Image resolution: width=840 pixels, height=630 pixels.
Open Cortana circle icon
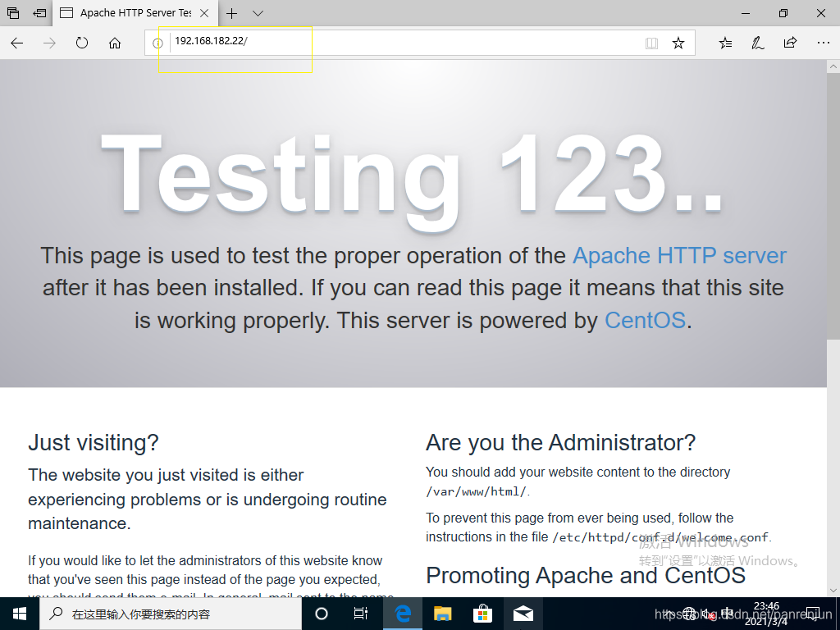coord(321,614)
